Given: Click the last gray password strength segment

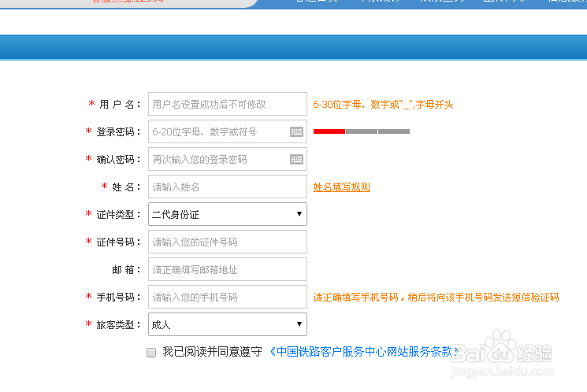Looking at the screenshot, I should coord(394,131).
